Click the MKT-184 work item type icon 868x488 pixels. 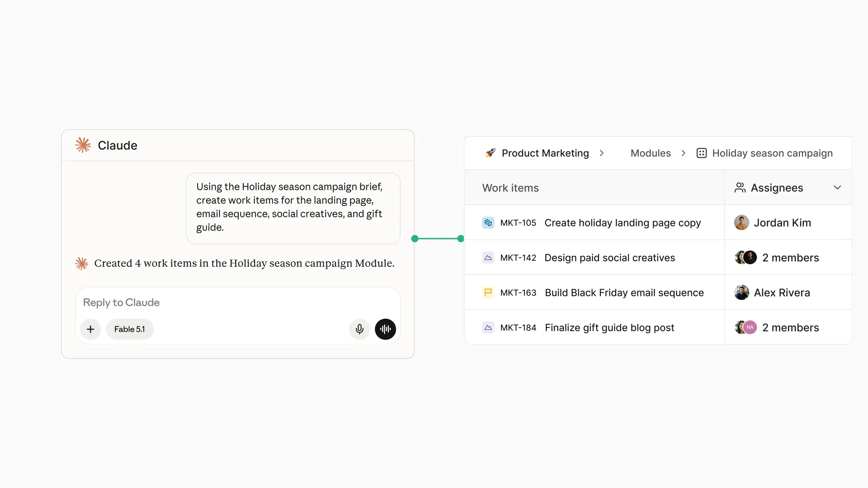(x=488, y=328)
